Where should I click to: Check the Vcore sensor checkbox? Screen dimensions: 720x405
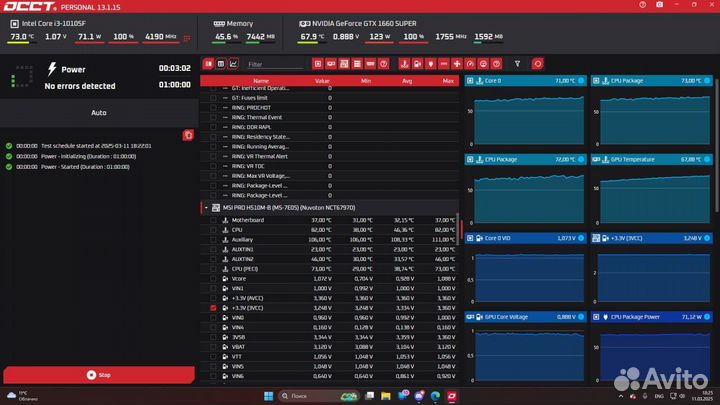point(213,278)
